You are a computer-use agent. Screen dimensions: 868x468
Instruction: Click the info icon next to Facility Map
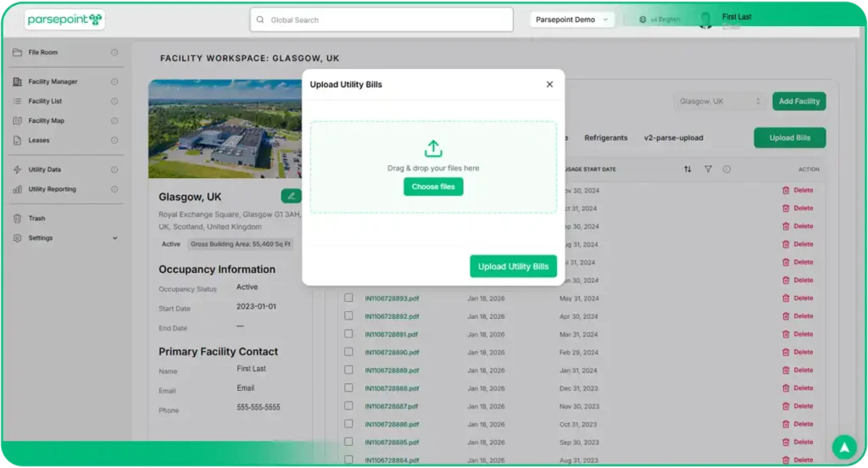point(114,120)
